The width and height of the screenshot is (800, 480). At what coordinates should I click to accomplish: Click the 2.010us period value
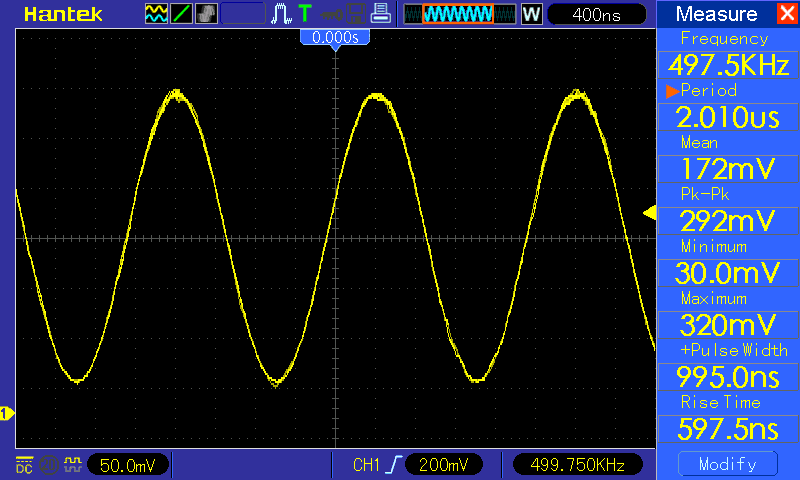click(729, 117)
